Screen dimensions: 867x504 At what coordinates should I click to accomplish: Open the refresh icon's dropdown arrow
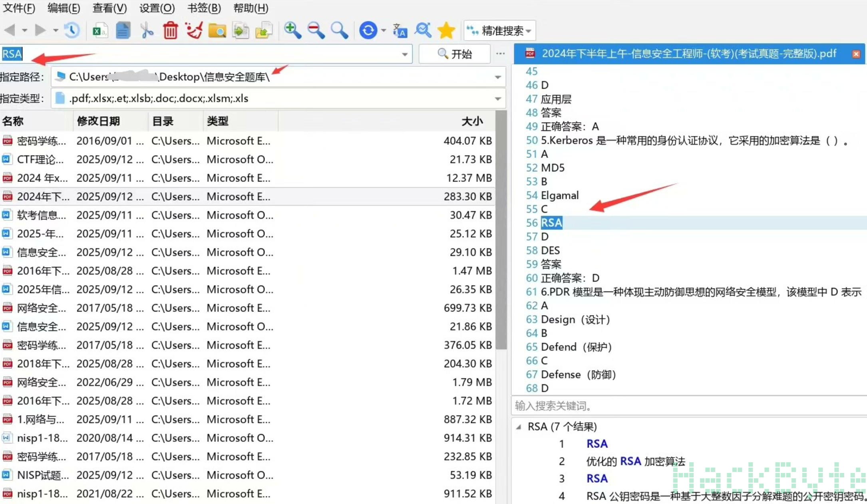pyautogui.click(x=384, y=30)
